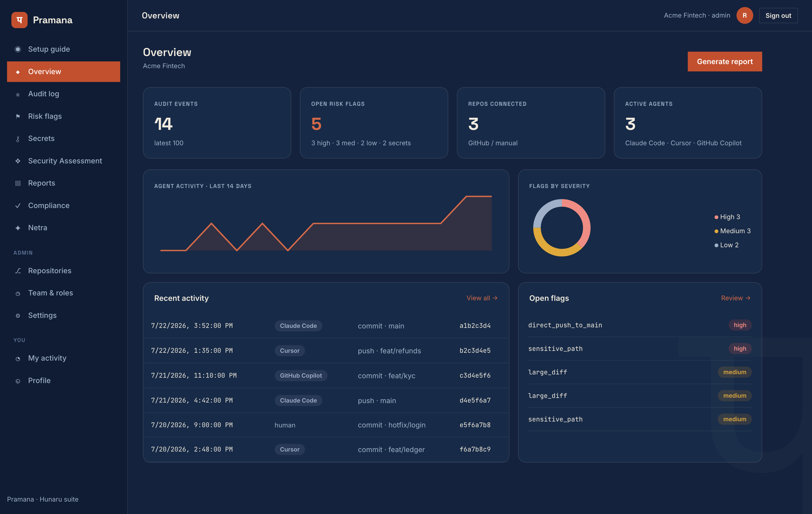Click the Overview diamond icon in the sidebar
The image size is (812, 514).
[x=18, y=72]
